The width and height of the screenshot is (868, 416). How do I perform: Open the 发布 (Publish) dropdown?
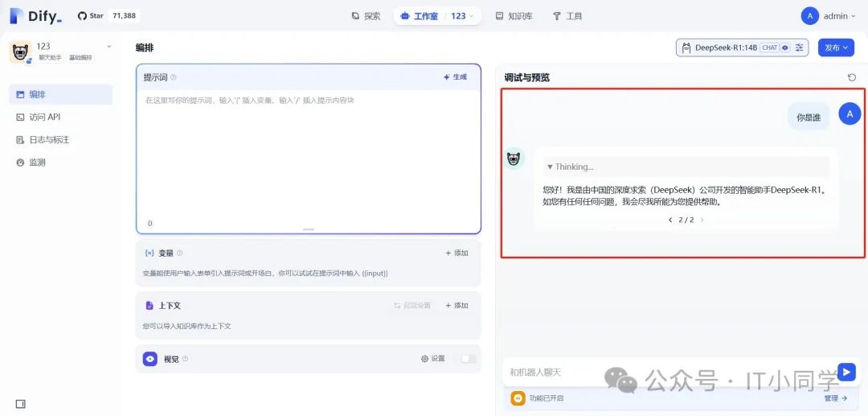click(x=836, y=47)
